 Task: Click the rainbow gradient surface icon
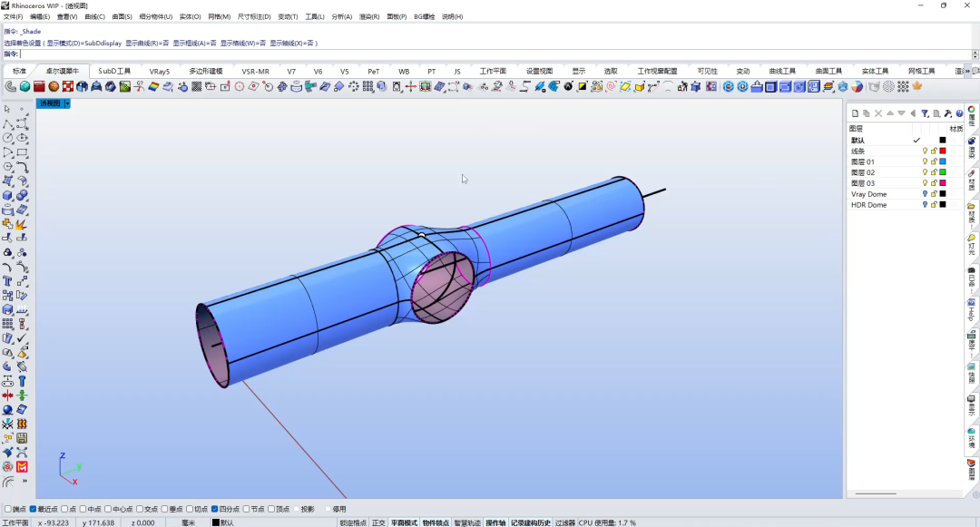[153, 87]
